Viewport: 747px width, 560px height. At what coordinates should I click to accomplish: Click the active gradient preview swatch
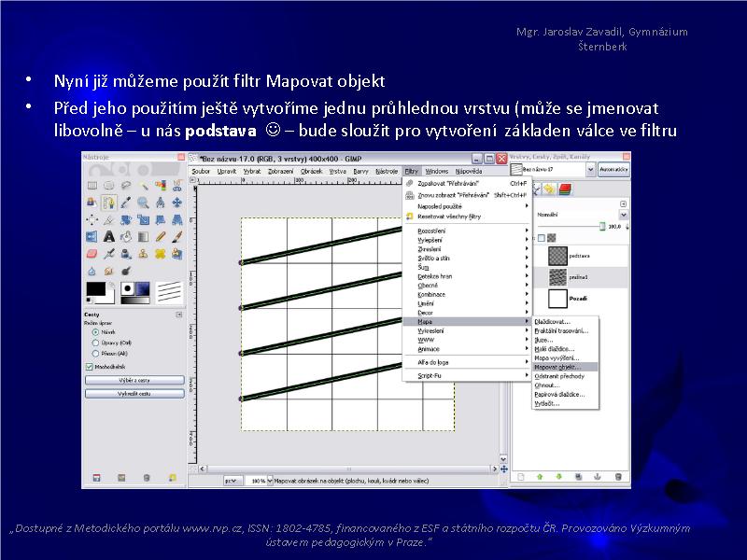[134, 301]
